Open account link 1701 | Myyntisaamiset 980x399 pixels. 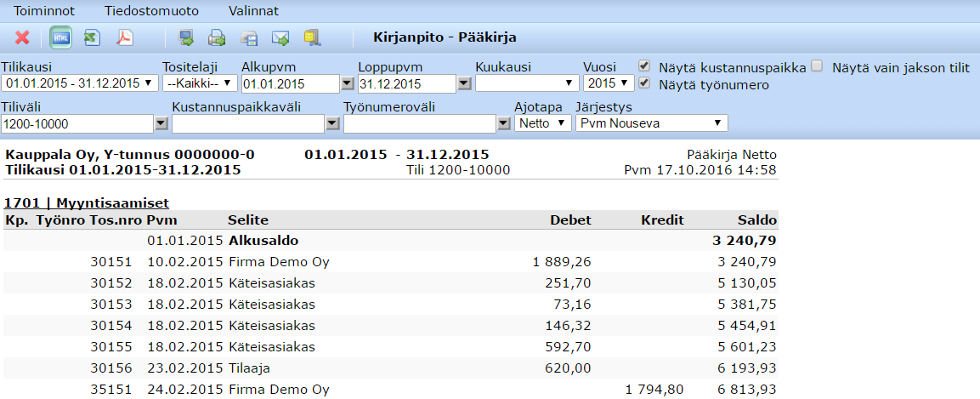point(86,202)
